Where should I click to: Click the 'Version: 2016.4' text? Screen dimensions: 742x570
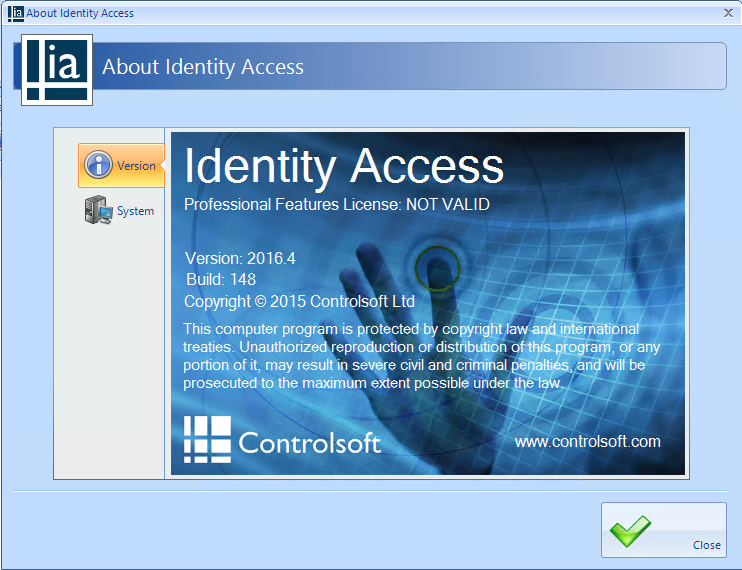(x=240, y=258)
